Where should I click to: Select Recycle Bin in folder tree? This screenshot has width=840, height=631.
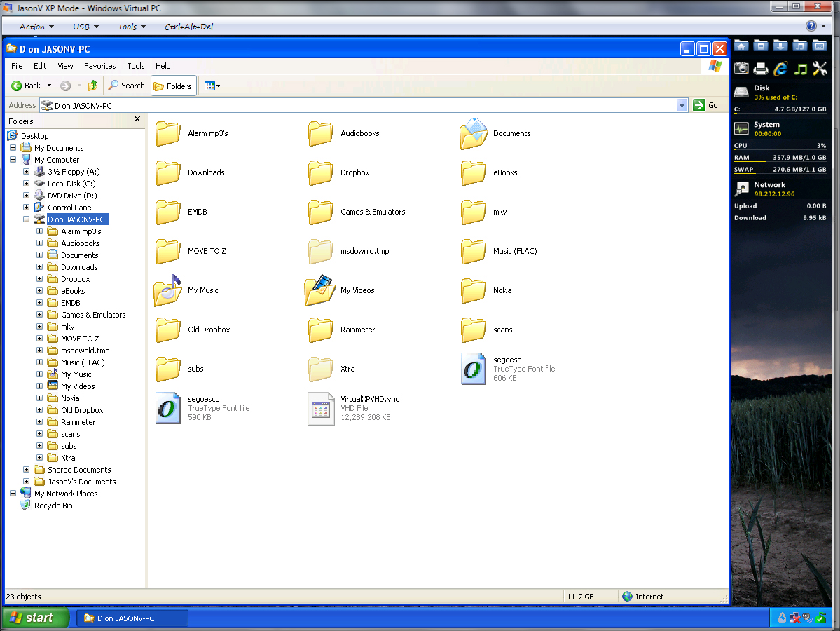tap(53, 506)
